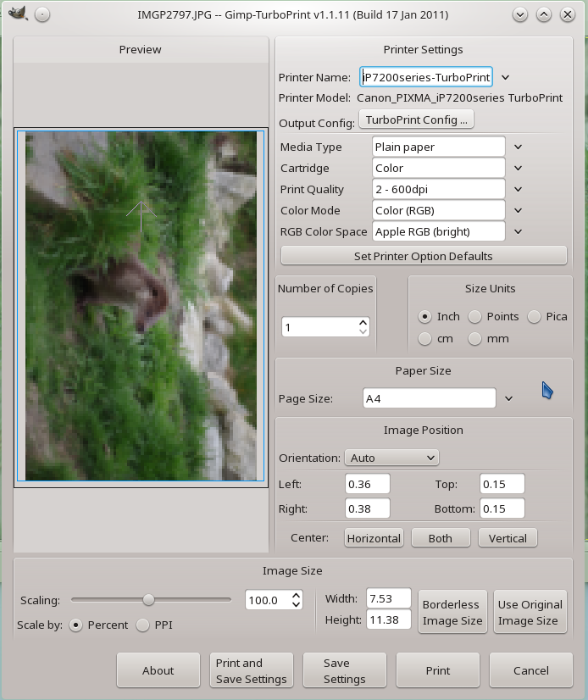Set Scale by to PPI
The width and height of the screenshot is (588, 700).
point(142,625)
